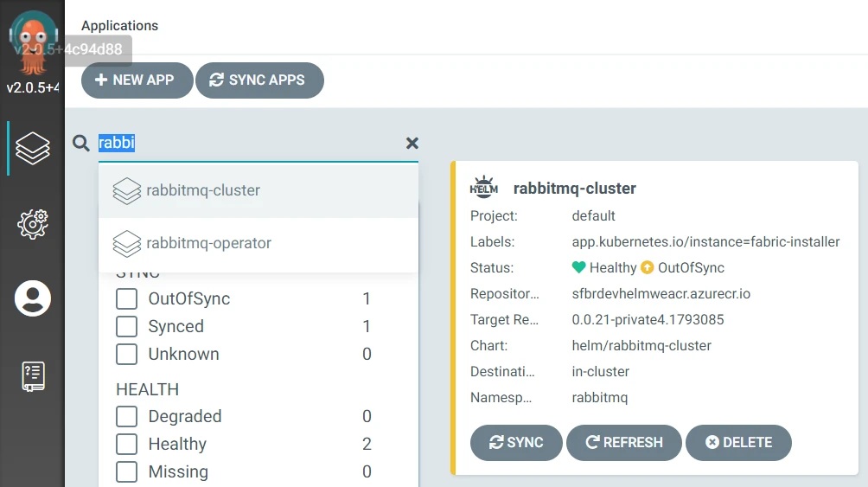Screen dimensions: 868x487
Task: Click the yellow OutOfSync arrow icon
Action: point(648,267)
